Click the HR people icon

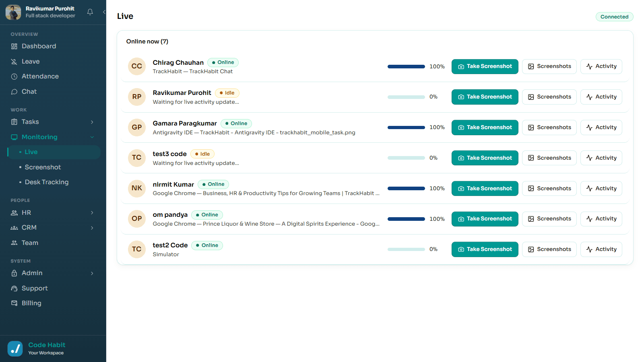click(x=14, y=213)
